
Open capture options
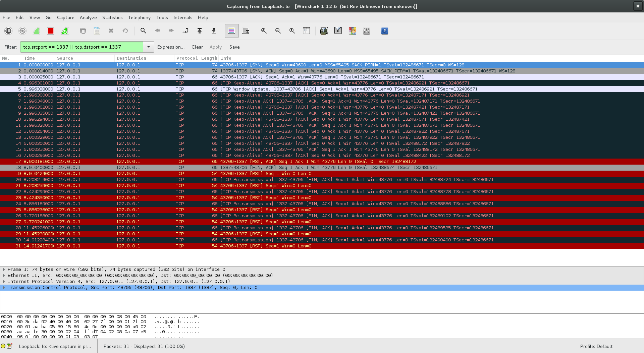click(x=22, y=31)
